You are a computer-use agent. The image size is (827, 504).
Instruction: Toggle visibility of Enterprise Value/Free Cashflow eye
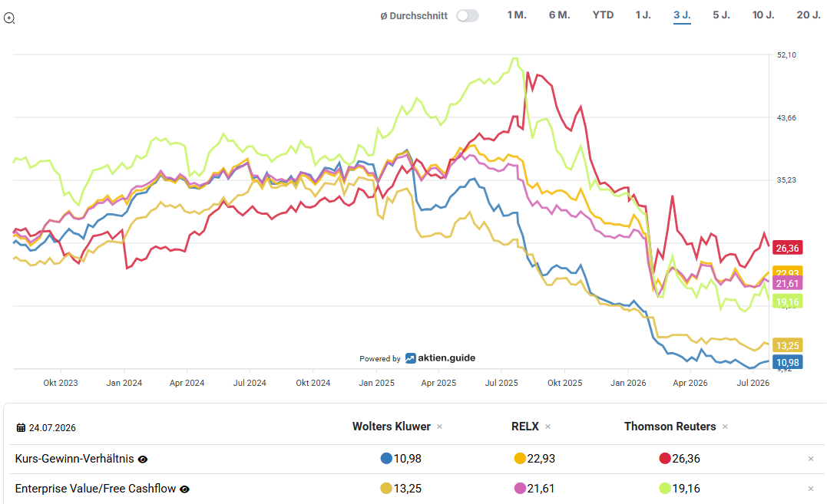pyautogui.click(x=184, y=489)
